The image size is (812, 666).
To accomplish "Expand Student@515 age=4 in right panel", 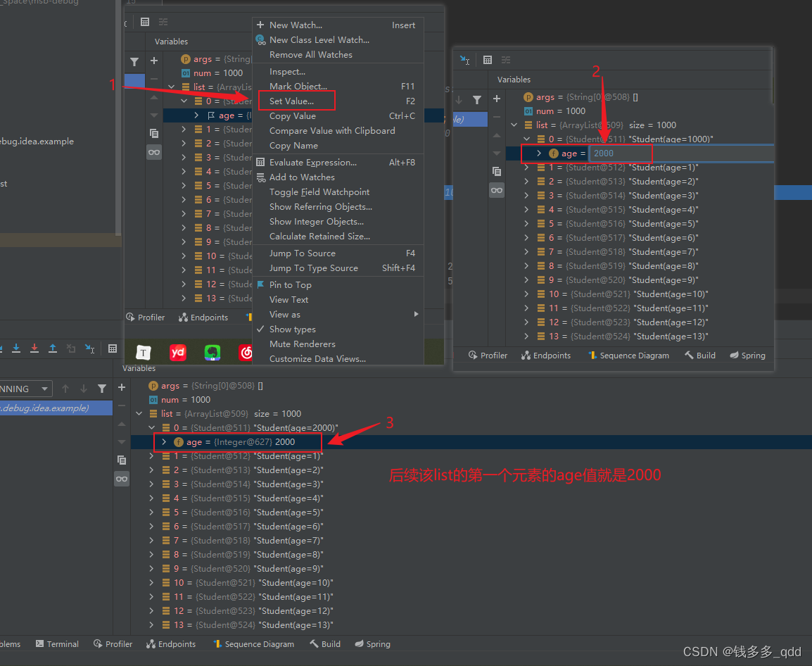I will (526, 209).
